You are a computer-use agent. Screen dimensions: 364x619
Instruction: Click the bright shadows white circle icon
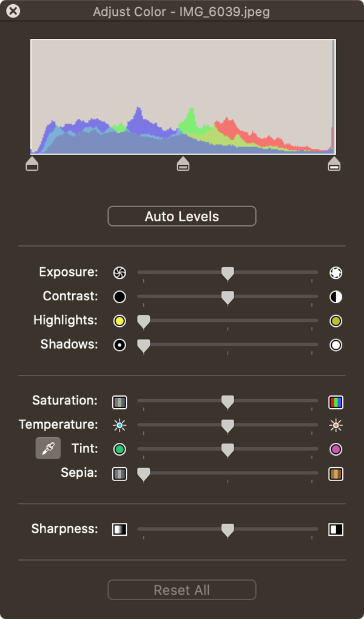point(335,345)
